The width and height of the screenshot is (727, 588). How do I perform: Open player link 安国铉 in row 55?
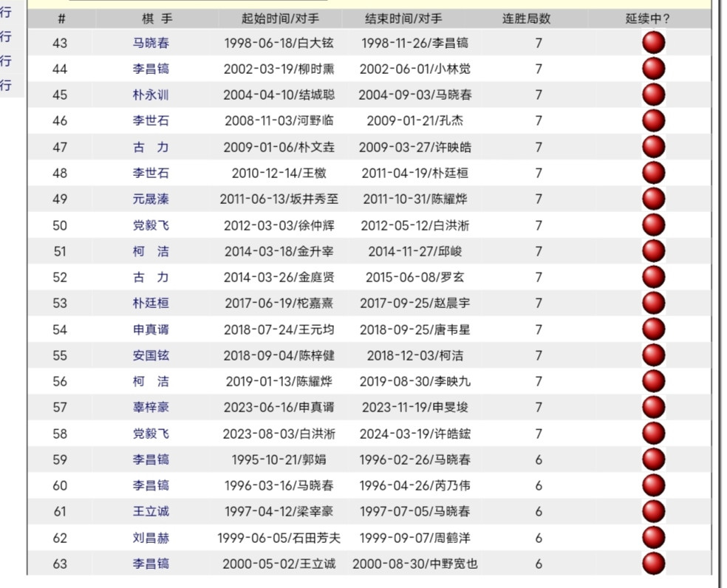(x=151, y=355)
